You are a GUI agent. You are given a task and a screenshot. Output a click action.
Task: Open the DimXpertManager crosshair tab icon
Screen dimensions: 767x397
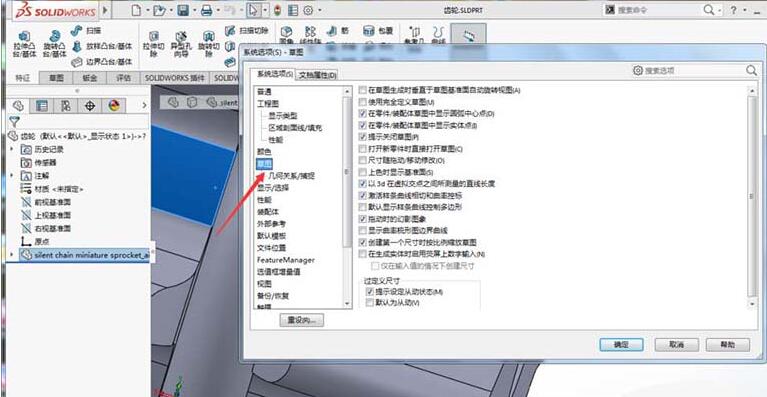tap(90, 106)
